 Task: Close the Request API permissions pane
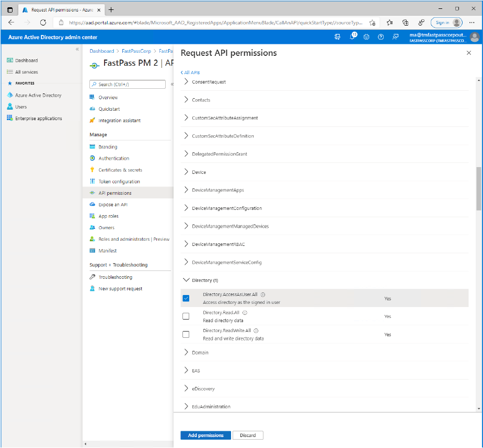(468, 53)
